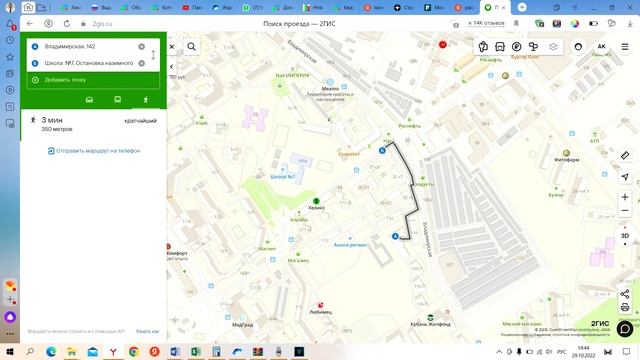Collapse the side panel with the arrow
The image size is (640, 360).
pos(171,66)
